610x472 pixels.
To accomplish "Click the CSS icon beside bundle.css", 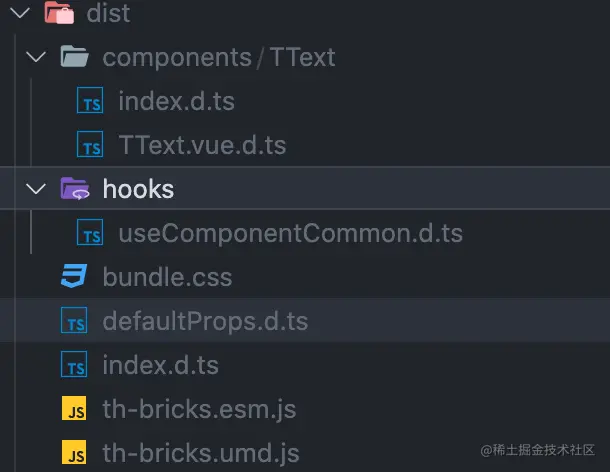I will 74,276.
